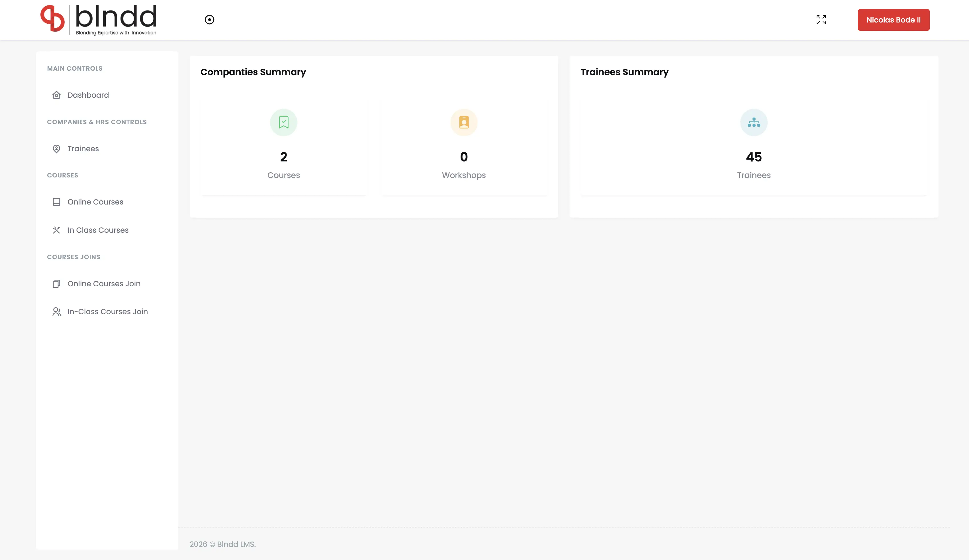Click the orange Workshops badge icon
The height and width of the screenshot is (560, 969).
click(464, 122)
